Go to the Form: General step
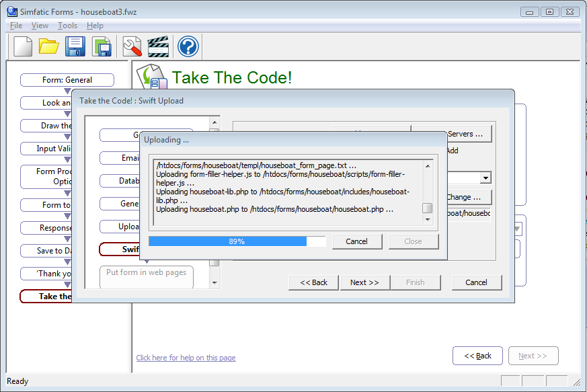Viewport: 587px width, 392px height. (67, 80)
